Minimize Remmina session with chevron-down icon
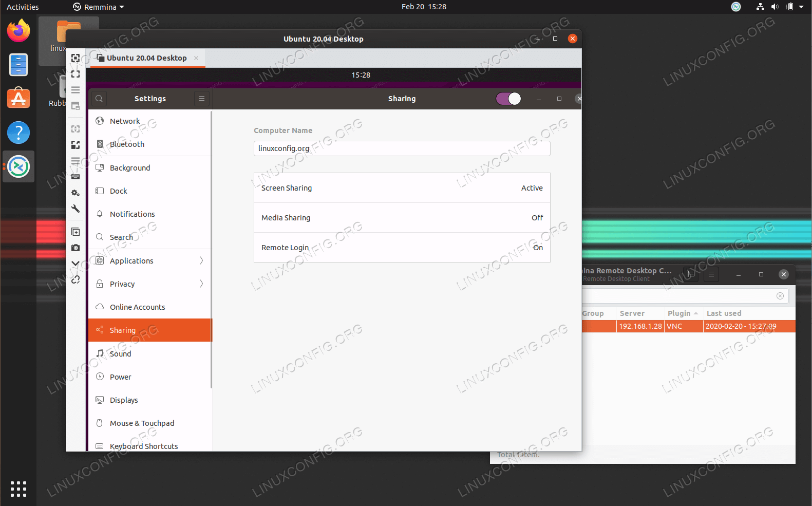Viewport: 812px width, 506px height. (x=75, y=264)
